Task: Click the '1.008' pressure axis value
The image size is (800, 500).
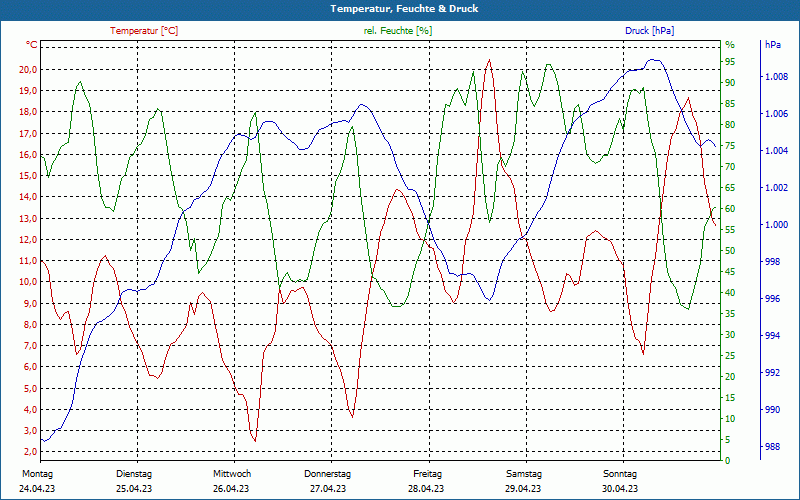Action: pyautogui.click(x=776, y=77)
